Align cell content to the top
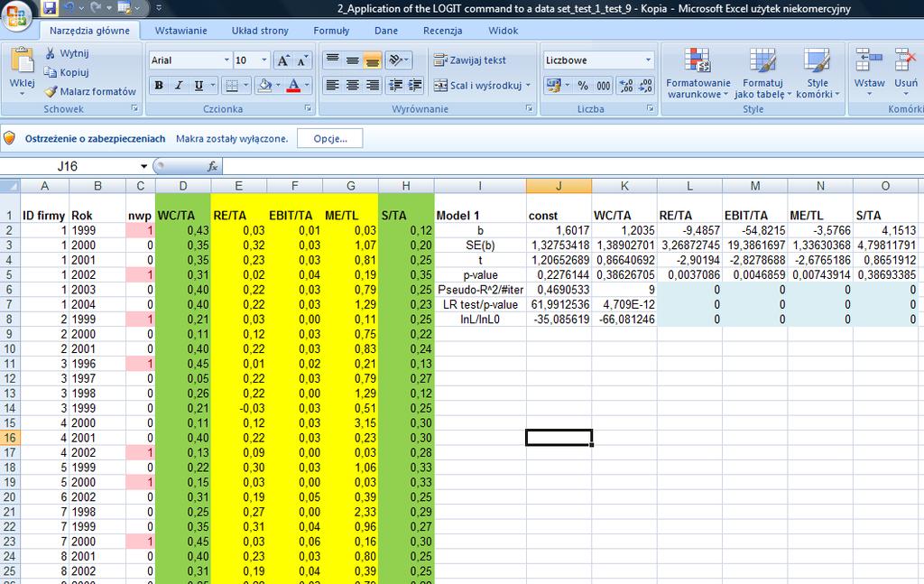Screen dimensions: 924x584 pos(332,60)
